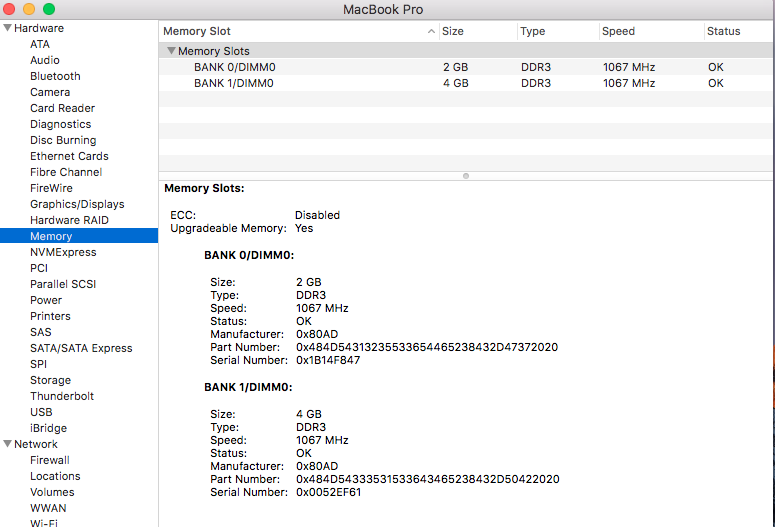Select SPI in the sidebar

(38, 364)
